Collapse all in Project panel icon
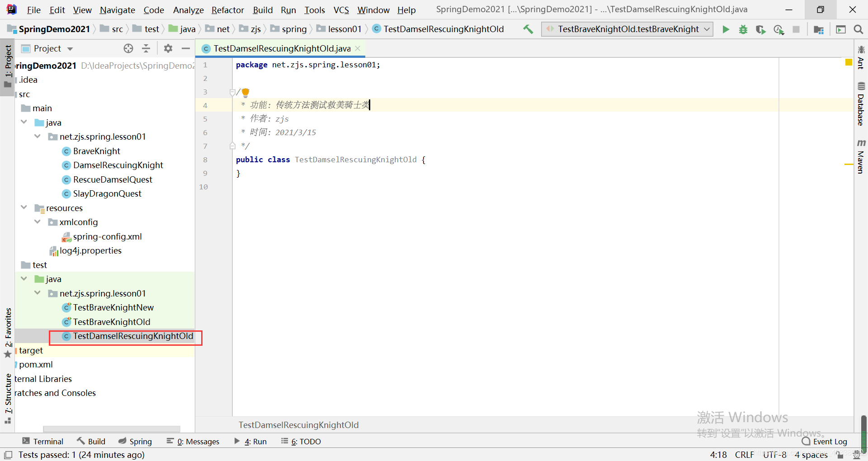 coord(146,48)
